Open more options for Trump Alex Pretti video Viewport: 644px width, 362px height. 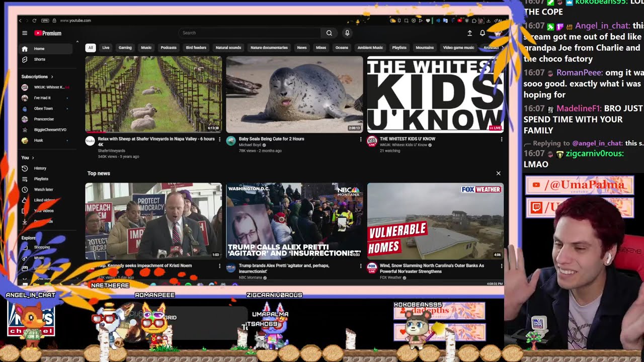(360, 266)
